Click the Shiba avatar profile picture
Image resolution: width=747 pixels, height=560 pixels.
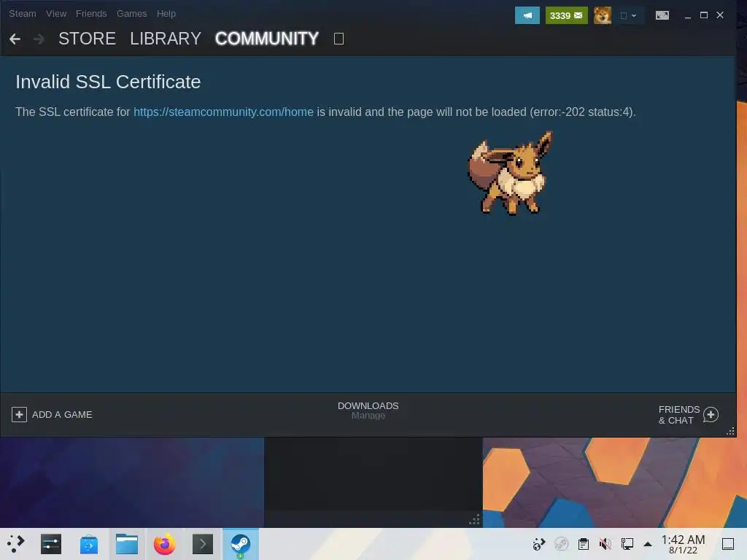pyautogui.click(x=603, y=15)
